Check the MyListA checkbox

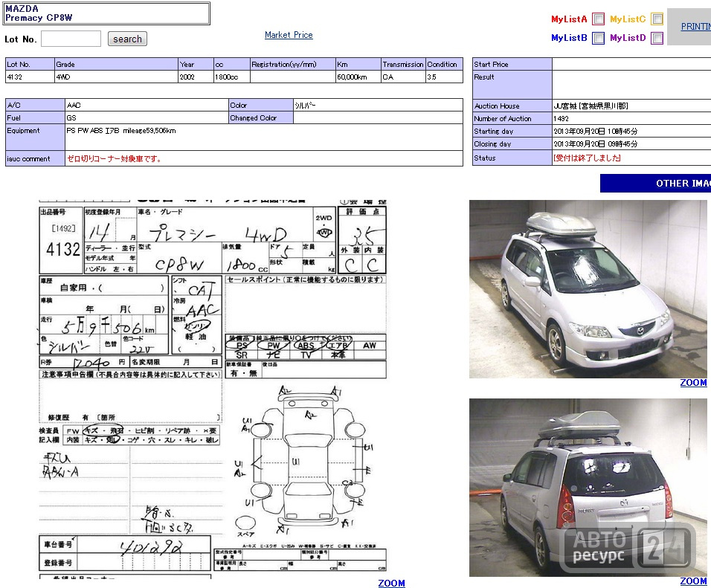pyautogui.click(x=599, y=19)
